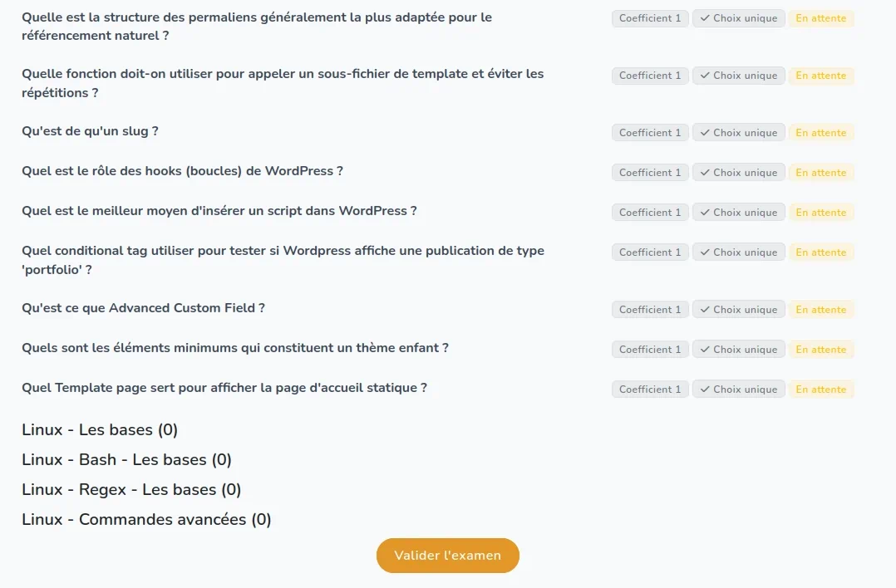This screenshot has height=588, width=896.
Task: Click Coefficient 1 badge for thème enfant question
Action: pos(650,350)
